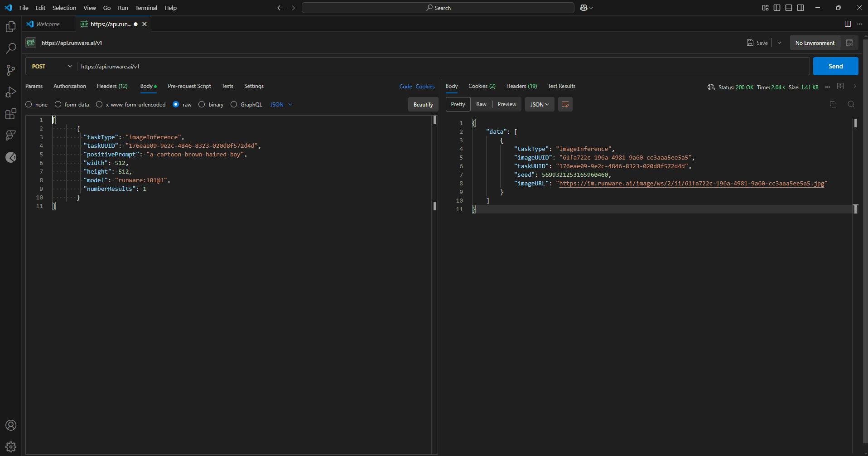The width and height of the screenshot is (868, 456).
Task: Switch to the Authorization tab
Action: tap(69, 86)
